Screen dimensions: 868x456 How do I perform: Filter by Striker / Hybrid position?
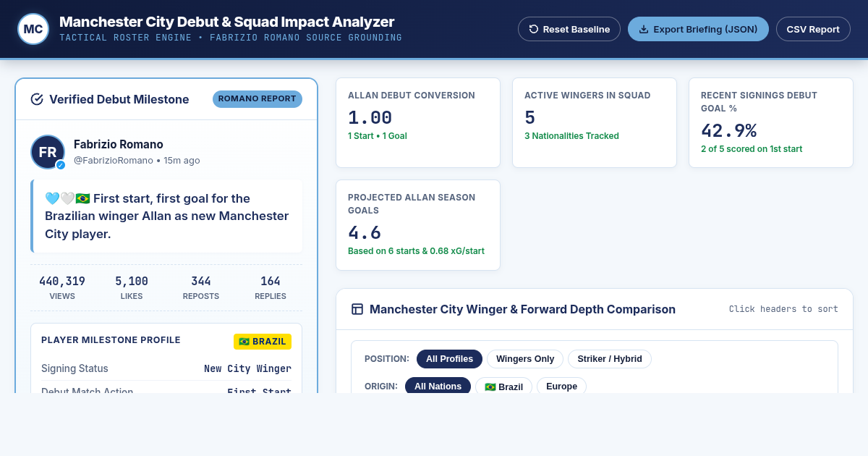click(610, 358)
